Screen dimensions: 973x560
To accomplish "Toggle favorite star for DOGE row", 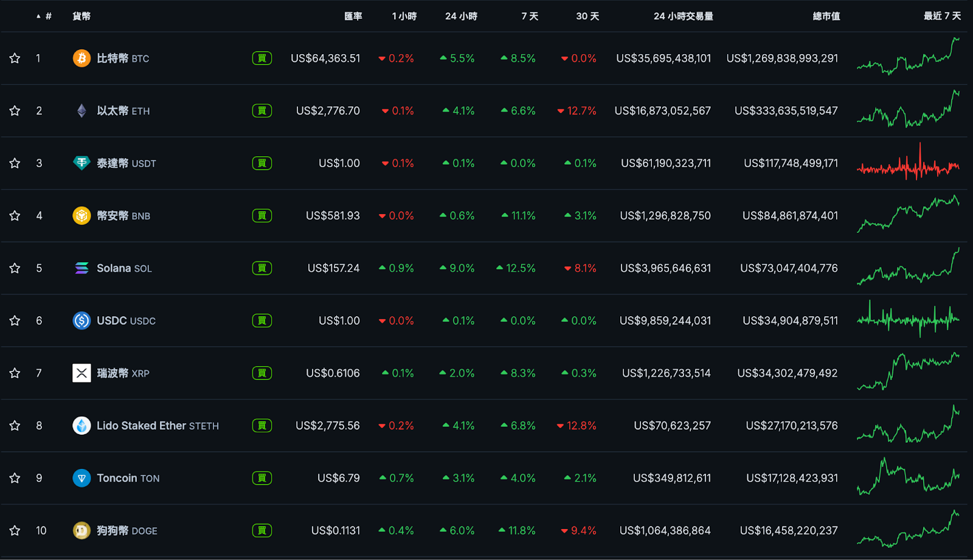I will pos(15,531).
